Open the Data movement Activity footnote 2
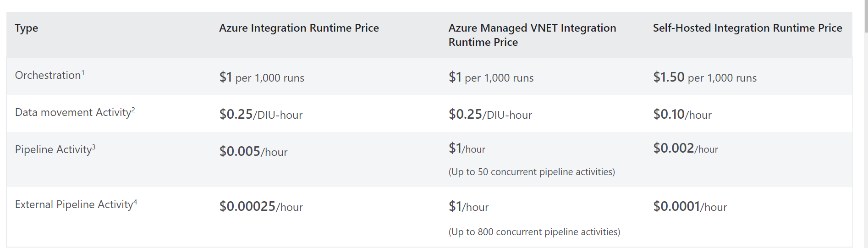Image resolution: width=868 pixels, height=248 pixels. coord(133,110)
